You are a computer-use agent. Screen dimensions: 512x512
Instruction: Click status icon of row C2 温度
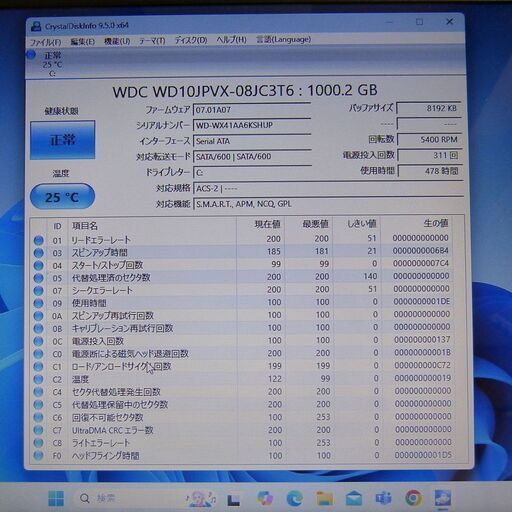39,379
